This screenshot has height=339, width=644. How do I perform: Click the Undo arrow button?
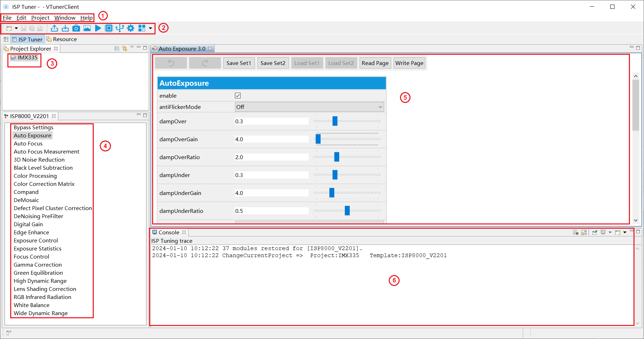(x=171, y=63)
